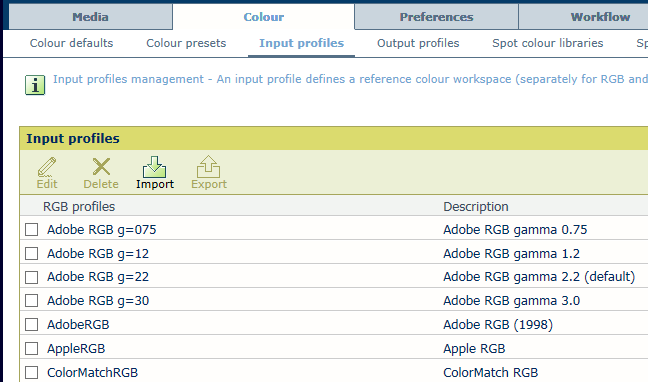Check the AppleRGB profile checkbox
This screenshot has width=648, height=382.
tap(31, 349)
